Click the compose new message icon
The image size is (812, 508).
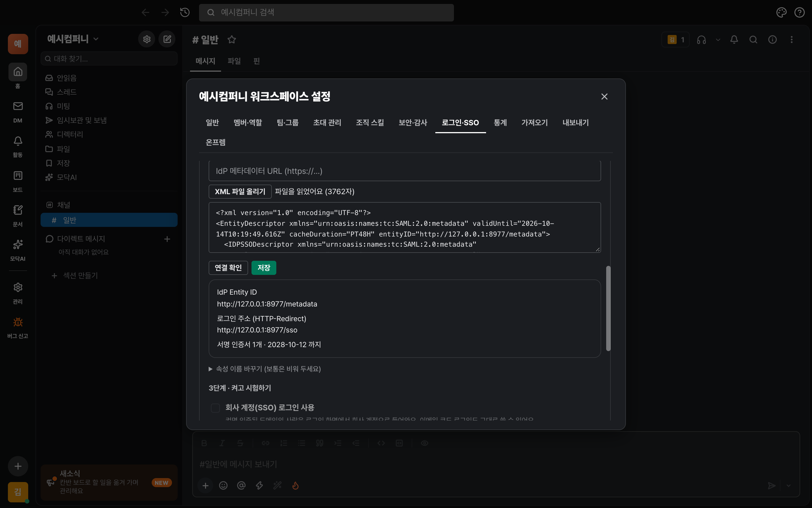pos(167,39)
